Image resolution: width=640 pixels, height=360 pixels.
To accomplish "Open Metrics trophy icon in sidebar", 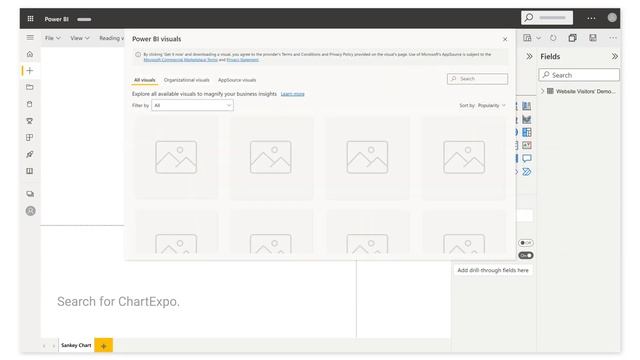I will coord(30,121).
